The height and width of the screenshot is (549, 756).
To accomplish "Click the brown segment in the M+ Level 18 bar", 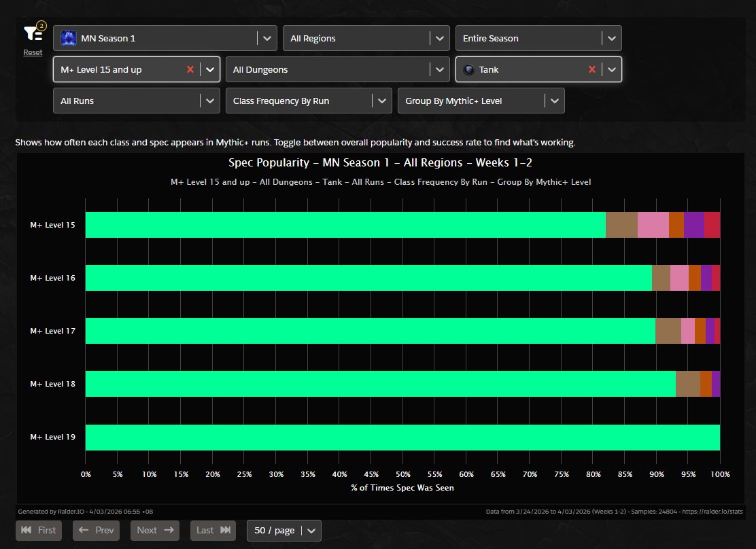I will pyautogui.click(x=688, y=384).
